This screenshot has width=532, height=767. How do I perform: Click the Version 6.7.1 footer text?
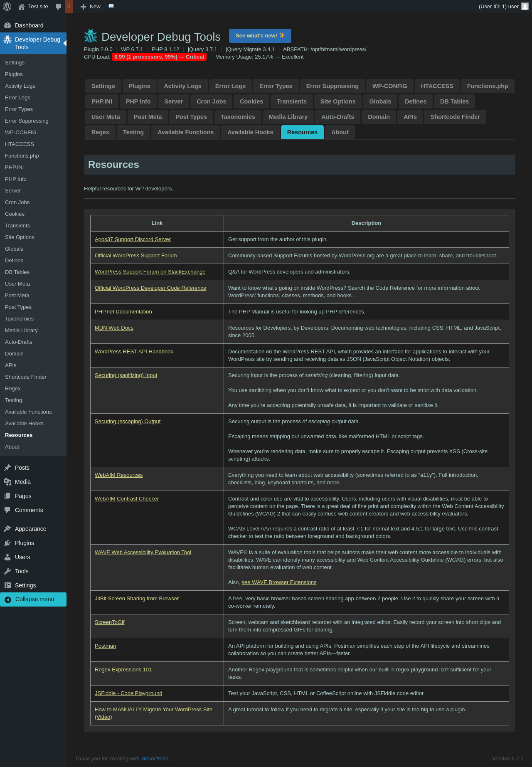coord(508,759)
